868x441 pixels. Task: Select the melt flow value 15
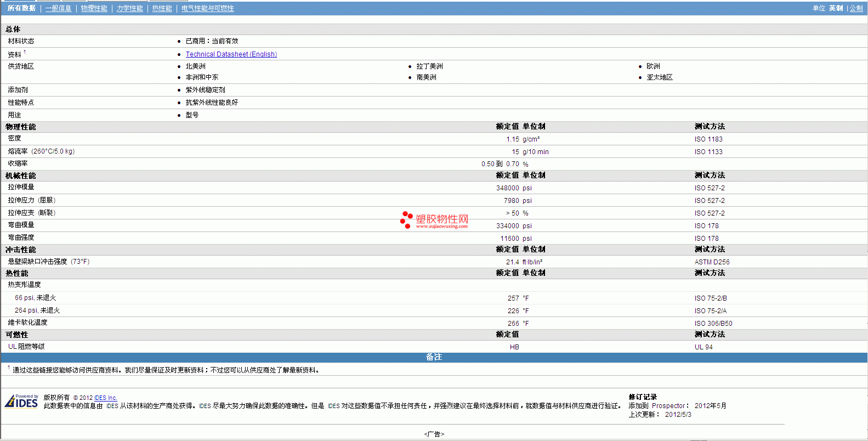515,152
